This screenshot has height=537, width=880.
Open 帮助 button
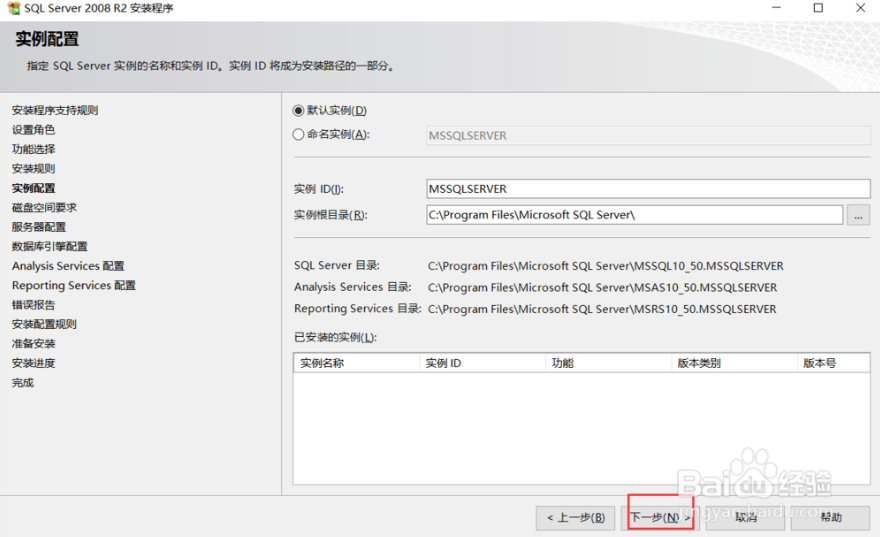pyautogui.click(x=831, y=518)
